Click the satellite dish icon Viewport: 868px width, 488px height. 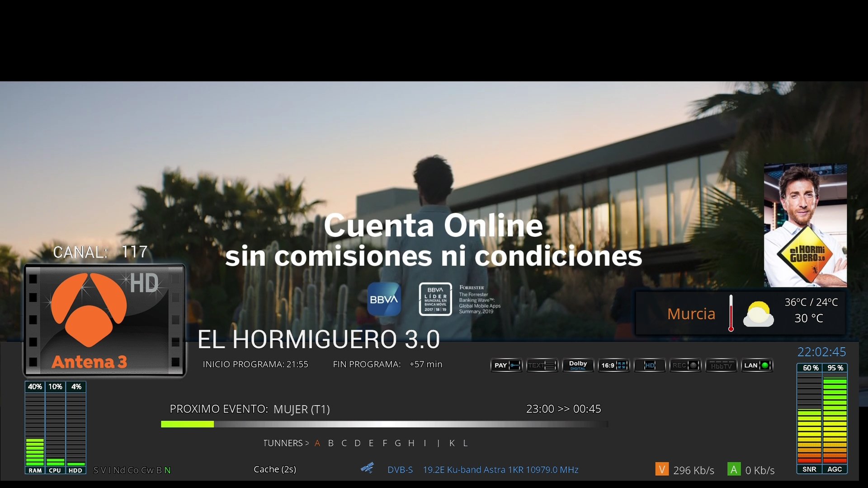tap(368, 468)
